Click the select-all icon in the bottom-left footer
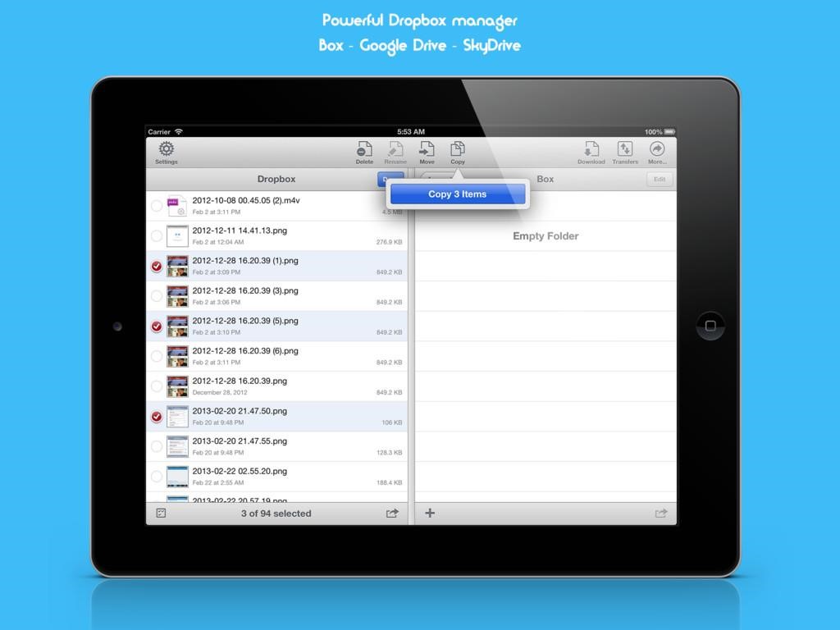The height and width of the screenshot is (630, 840). click(x=161, y=513)
